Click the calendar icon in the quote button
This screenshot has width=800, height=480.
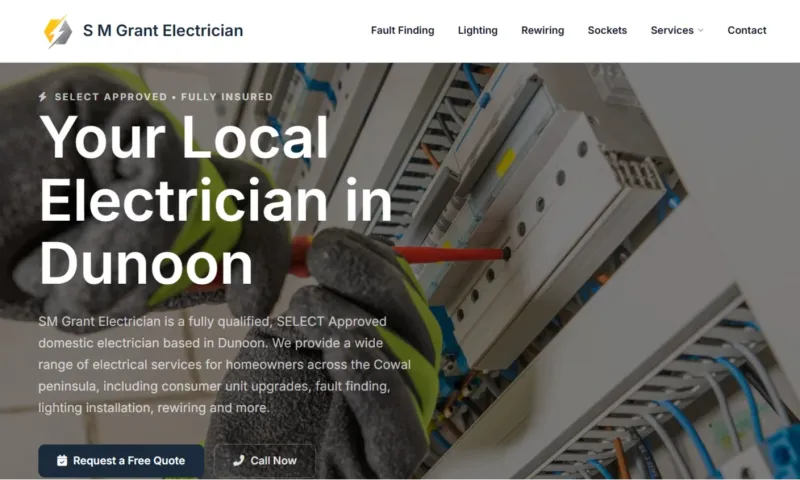click(62, 461)
